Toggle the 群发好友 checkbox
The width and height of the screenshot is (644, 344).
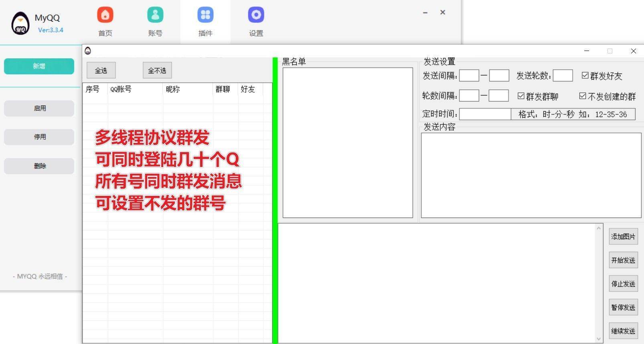585,75
